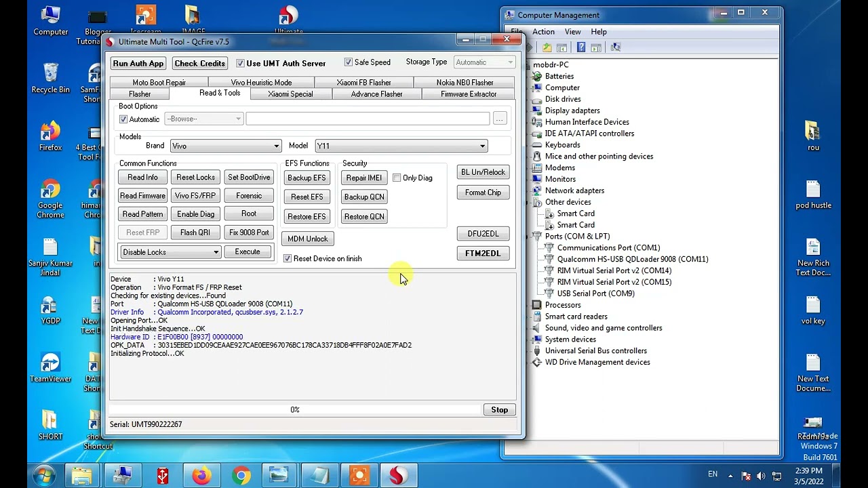Switch to Advance Flasher tab
The image size is (868, 488).
tap(376, 94)
